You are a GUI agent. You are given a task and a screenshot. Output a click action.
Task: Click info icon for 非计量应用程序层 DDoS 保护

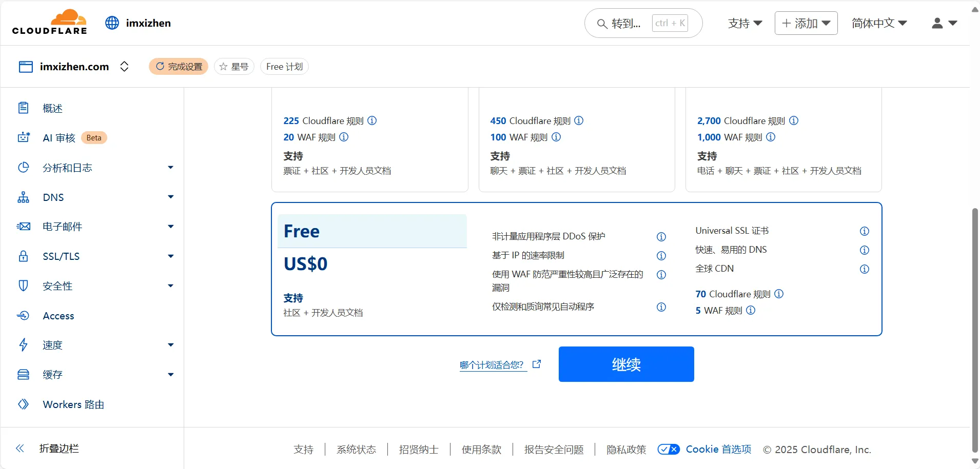pyautogui.click(x=661, y=237)
